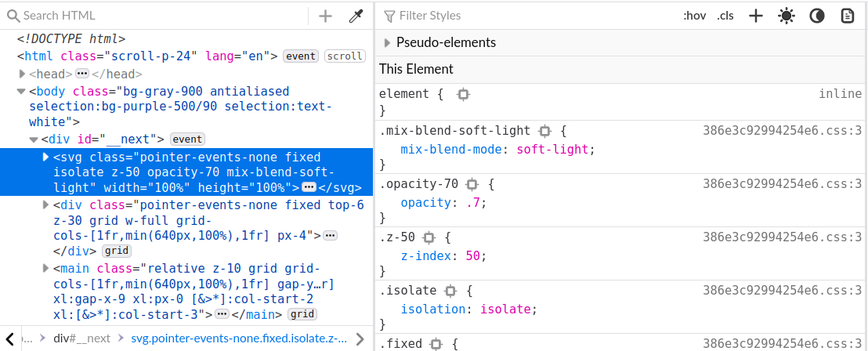Click the Filter Styles input

[533, 16]
